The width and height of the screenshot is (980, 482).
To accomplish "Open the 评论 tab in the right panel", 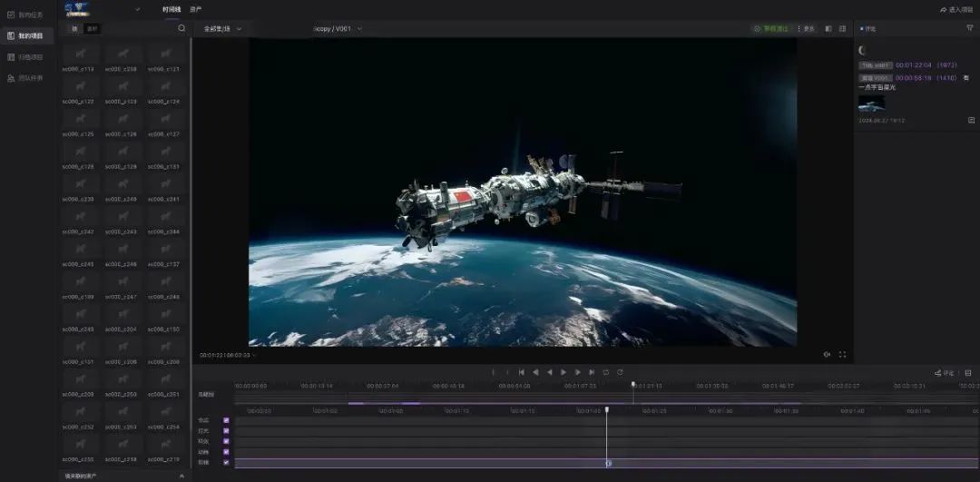I will click(x=868, y=29).
